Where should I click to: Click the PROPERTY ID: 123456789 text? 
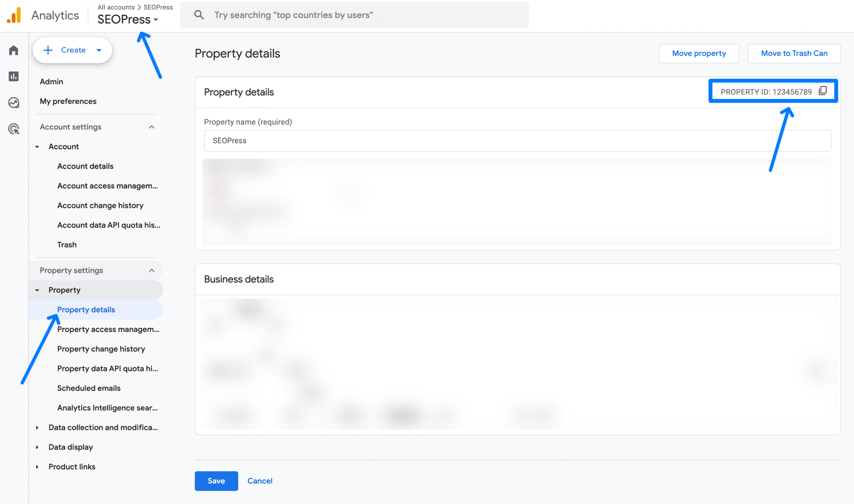tap(766, 92)
